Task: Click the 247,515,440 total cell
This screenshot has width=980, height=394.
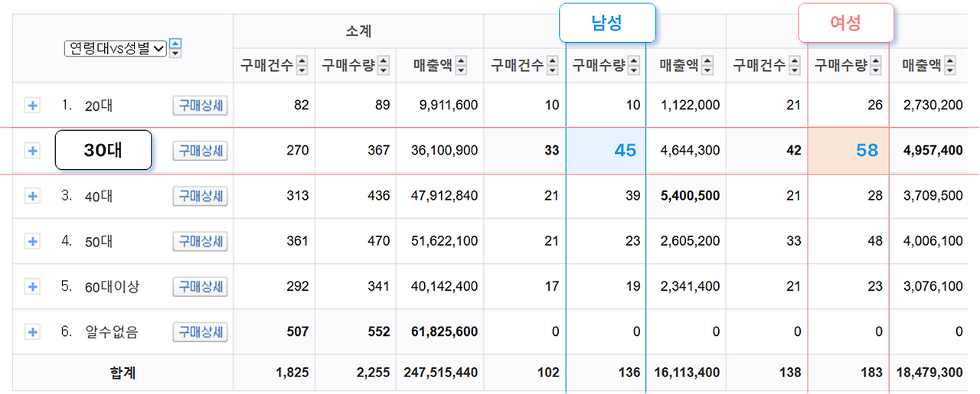Action: [441, 373]
